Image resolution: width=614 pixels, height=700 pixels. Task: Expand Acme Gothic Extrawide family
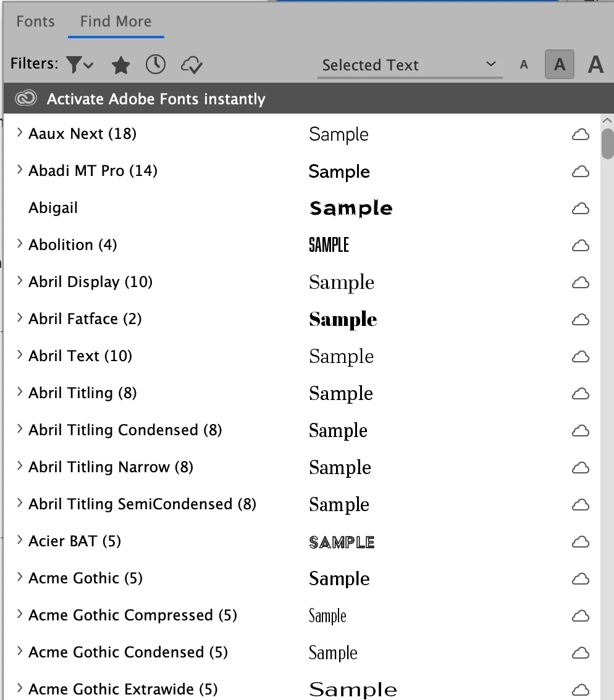point(19,688)
